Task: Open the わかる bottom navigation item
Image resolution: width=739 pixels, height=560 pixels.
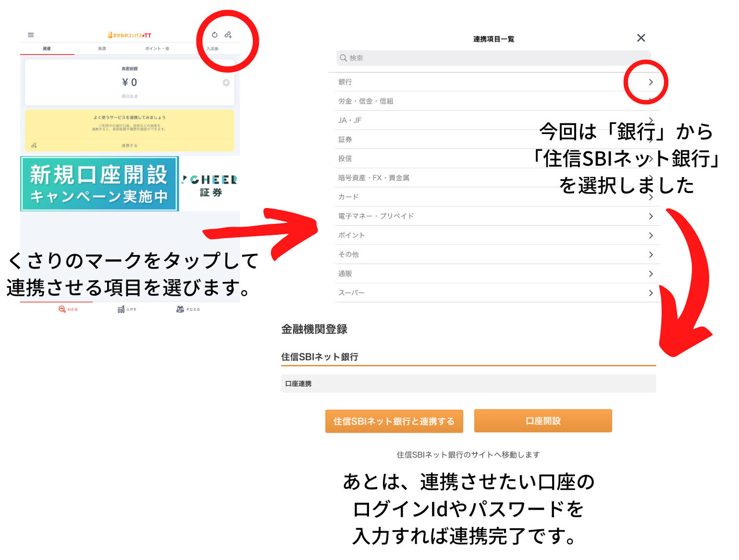Action: tap(68, 309)
